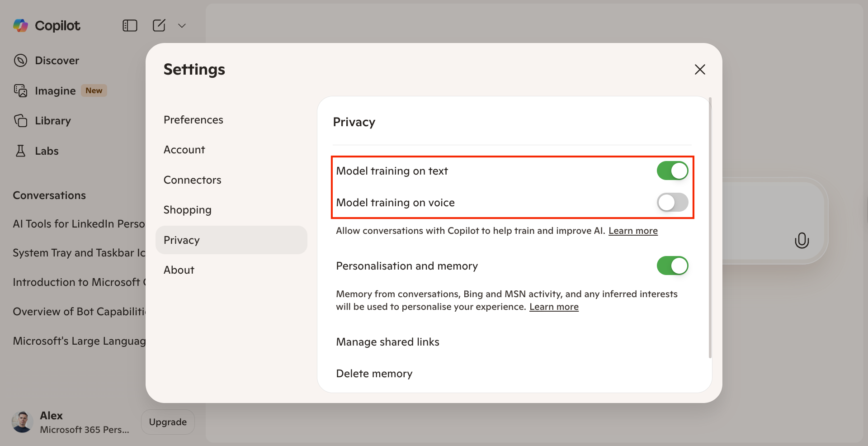The height and width of the screenshot is (446, 868).
Task: Open the Preferences settings tab
Action: (x=231, y=120)
